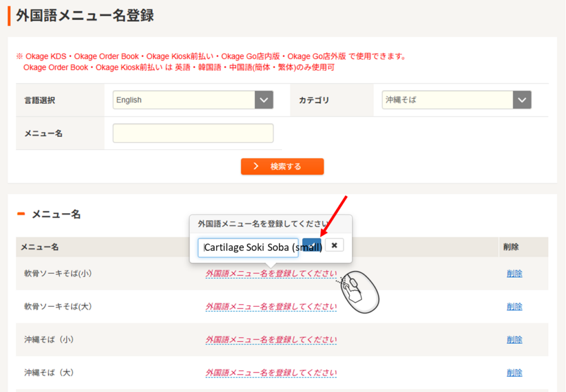The height and width of the screenshot is (392, 566).
Task: Click the Cartilage Soki Soba text box
Action: click(x=248, y=248)
